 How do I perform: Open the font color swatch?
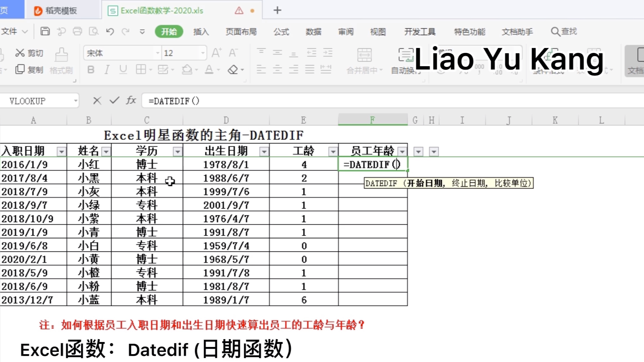(x=209, y=69)
